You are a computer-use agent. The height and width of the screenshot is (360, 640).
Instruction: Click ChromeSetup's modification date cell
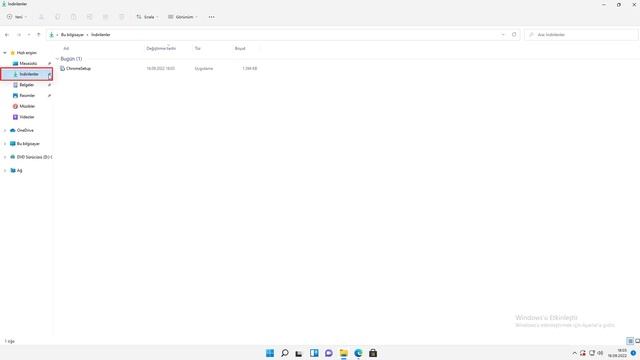point(160,69)
